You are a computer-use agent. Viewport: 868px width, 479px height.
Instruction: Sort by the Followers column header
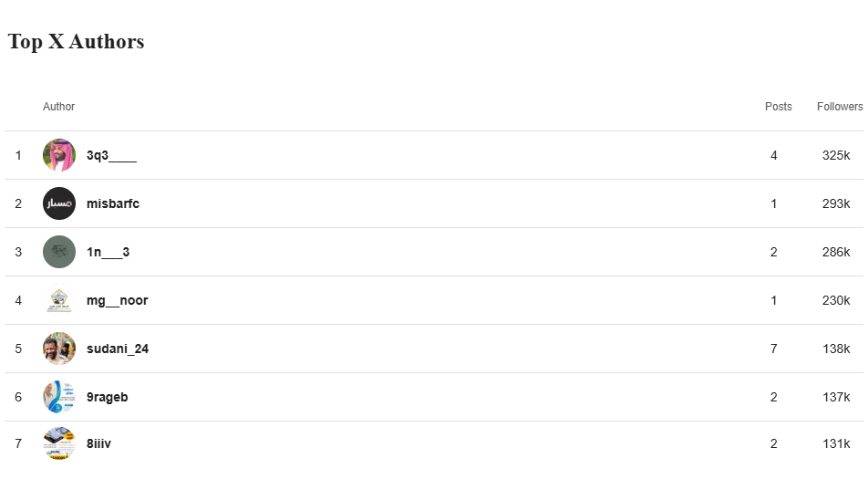pos(840,107)
